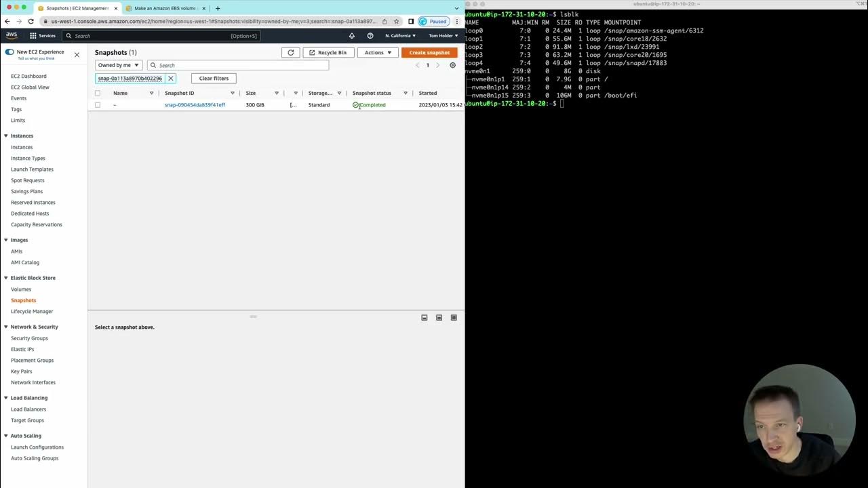Open Key Pairs in sidebar

21,371
